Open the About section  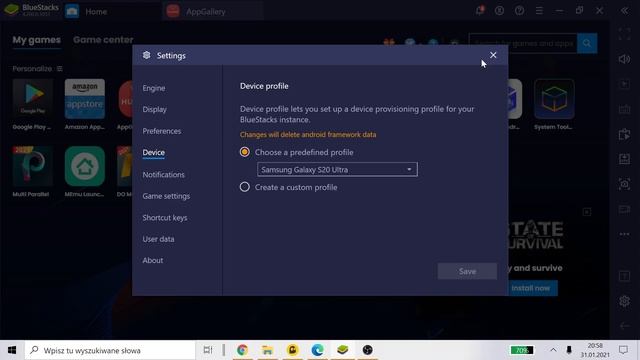[153, 260]
